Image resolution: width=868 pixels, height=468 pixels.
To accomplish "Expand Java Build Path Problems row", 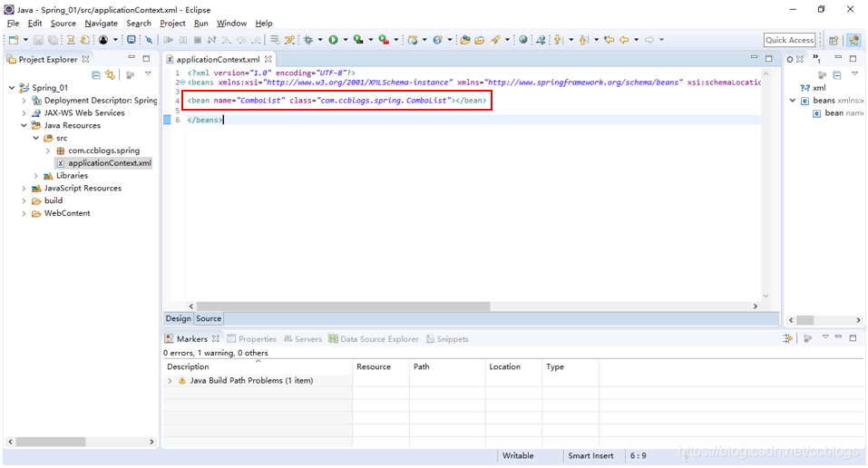I will pos(170,381).
